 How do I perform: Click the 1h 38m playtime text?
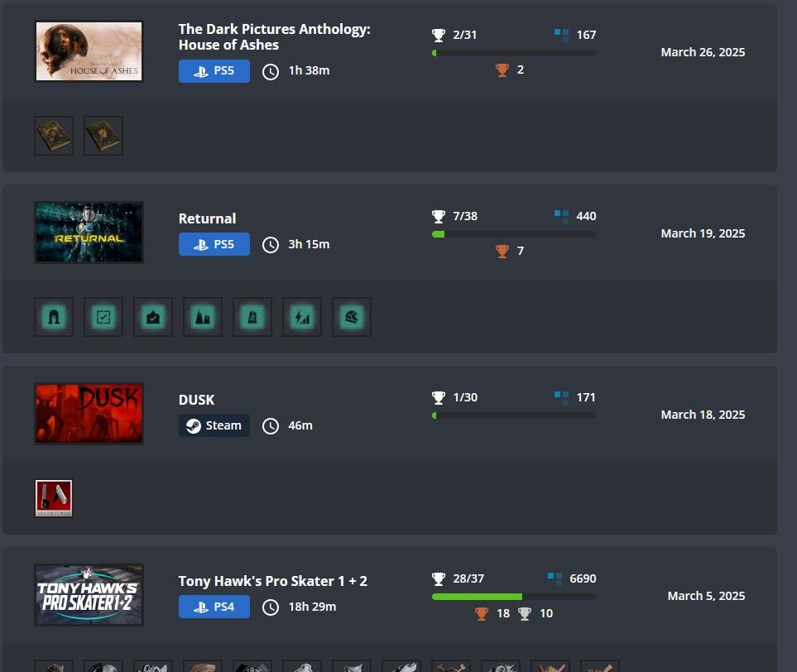coord(309,70)
